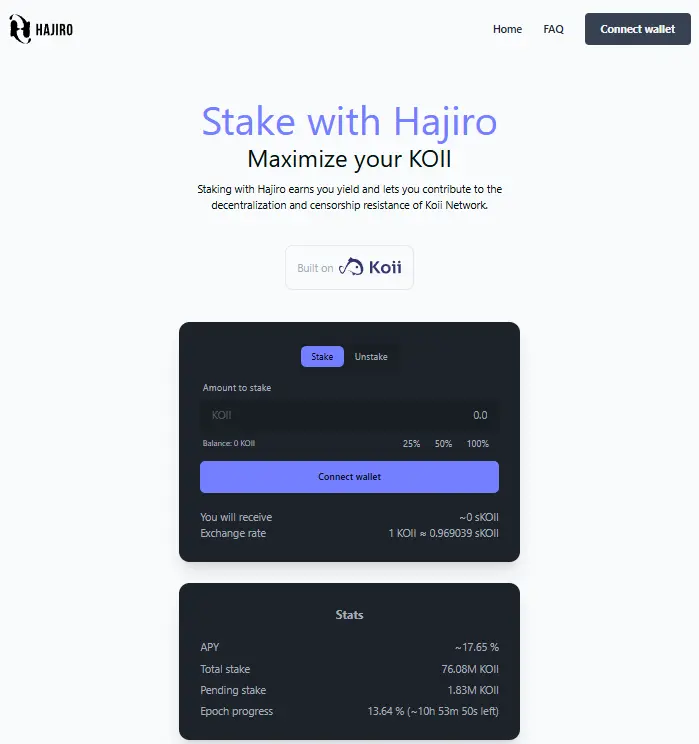Click the Pending stake value 1.83M KOII

(x=473, y=690)
